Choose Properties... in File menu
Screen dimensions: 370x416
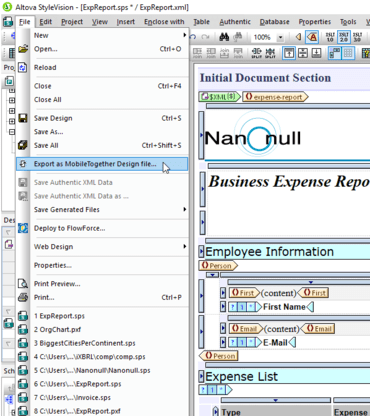click(x=102, y=265)
